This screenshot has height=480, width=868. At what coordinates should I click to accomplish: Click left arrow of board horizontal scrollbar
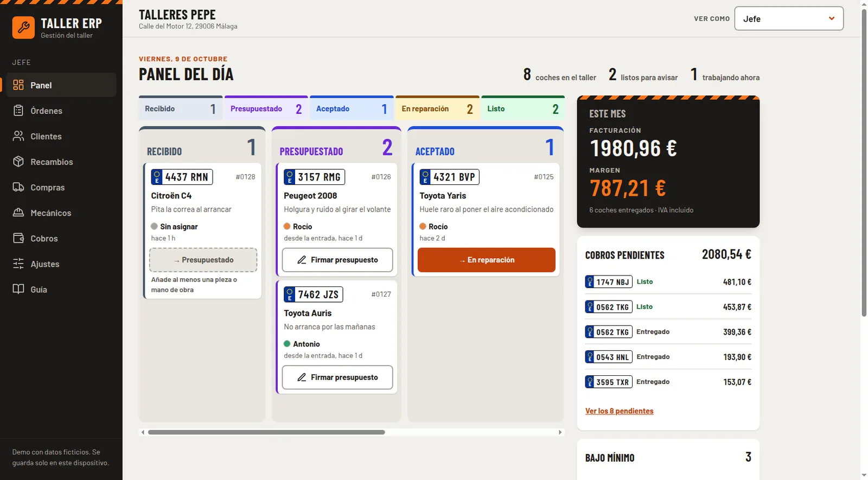(x=143, y=432)
